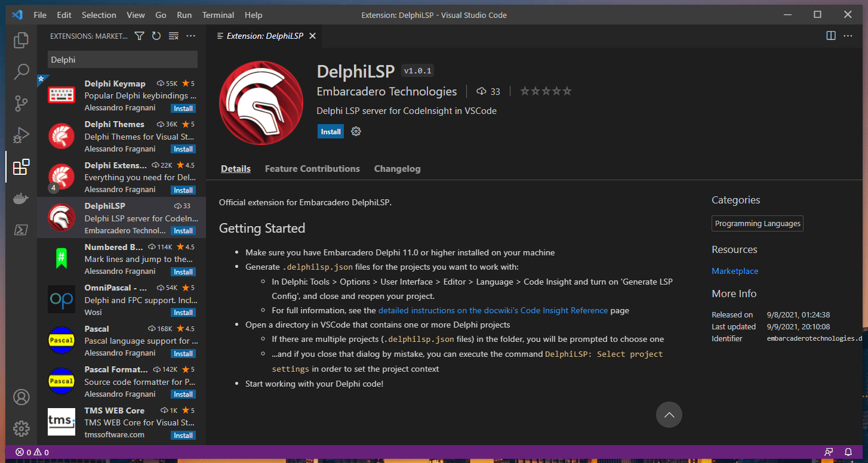The width and height of the screenshot is (868, 463).
Task: Open the Selection menu
Action: (x=99, y=15)
